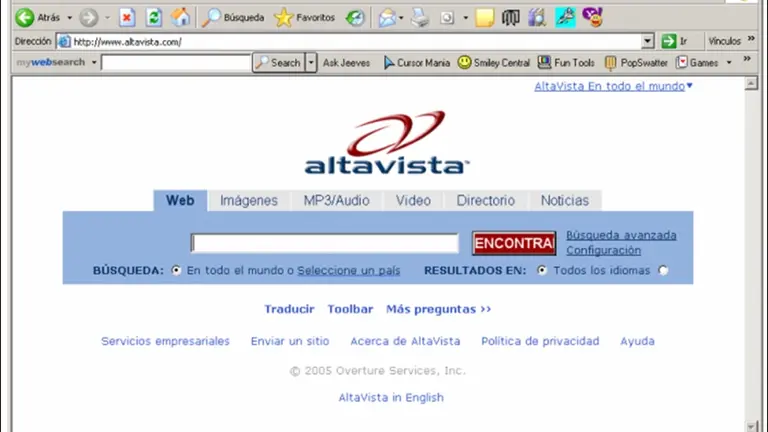The image size is (768, 432).
Task: Go back with the Atrás button
Action: tap(38, 18)
